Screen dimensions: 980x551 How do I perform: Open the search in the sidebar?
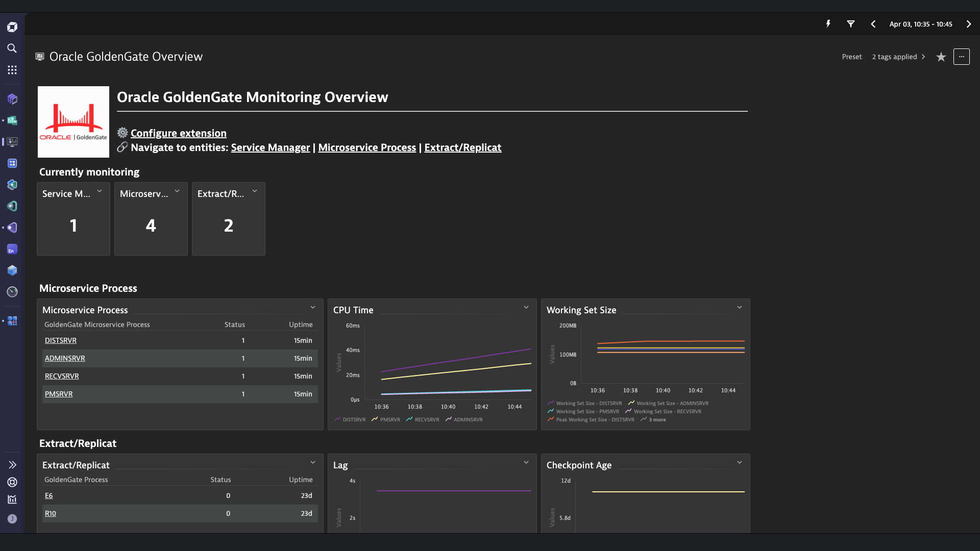pos(12,48)
